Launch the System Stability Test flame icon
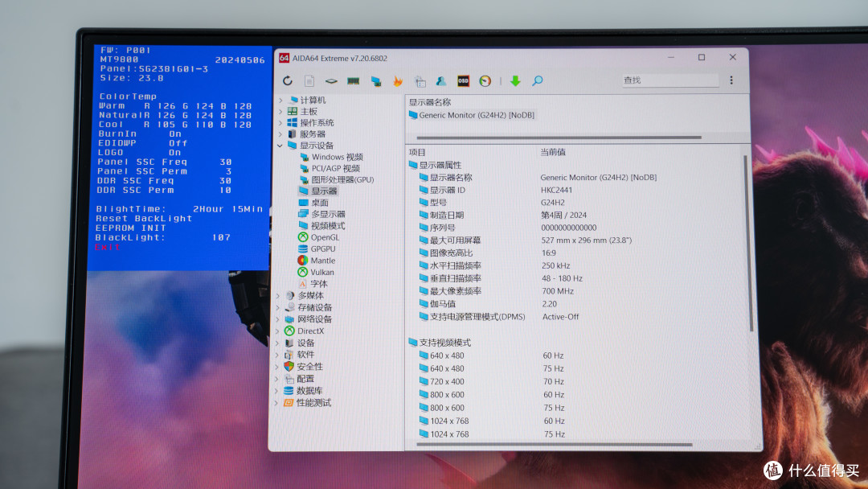Screen dimensions: 868x489 (x=398, y=80)
